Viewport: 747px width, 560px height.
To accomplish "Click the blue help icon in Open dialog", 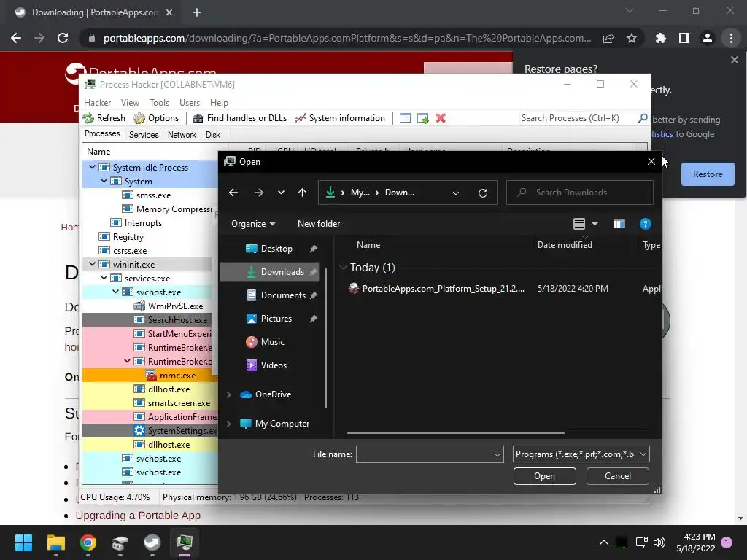I will (x=645, y=224).
